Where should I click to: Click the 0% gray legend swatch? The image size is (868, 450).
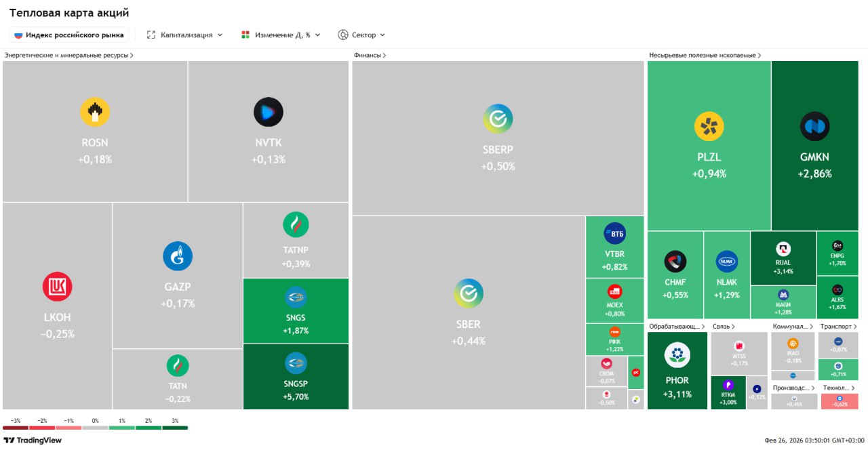(x=95, y=427)
